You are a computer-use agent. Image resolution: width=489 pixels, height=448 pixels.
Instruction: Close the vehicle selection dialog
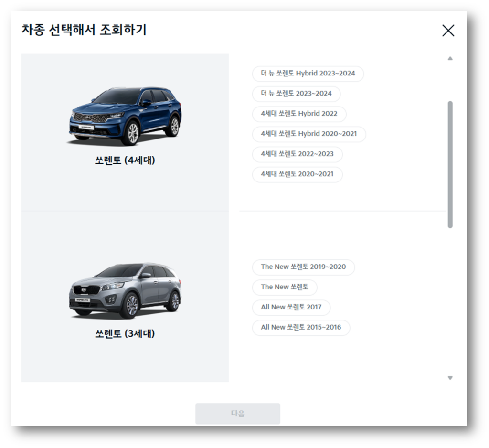click(448, 31)
